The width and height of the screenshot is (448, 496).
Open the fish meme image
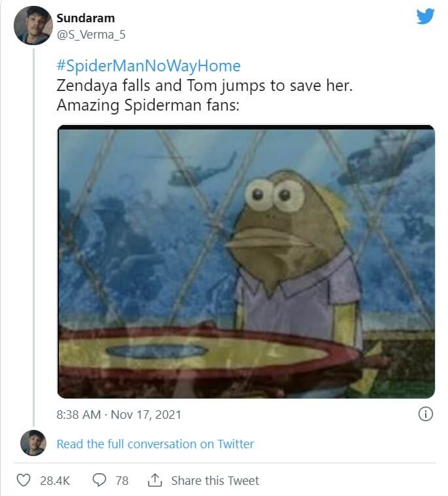[x=246, y=262]
